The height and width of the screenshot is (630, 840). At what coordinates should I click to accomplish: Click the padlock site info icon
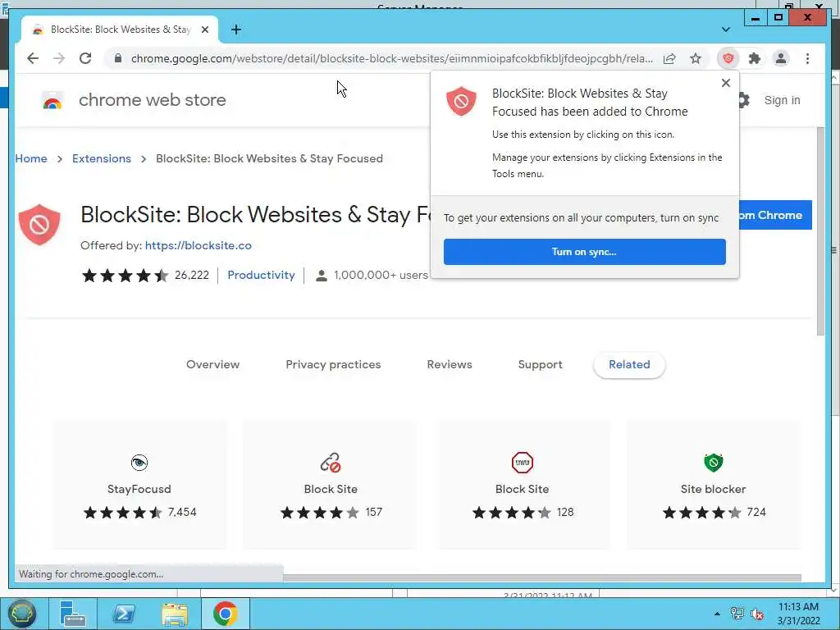(x=118, y=58)
